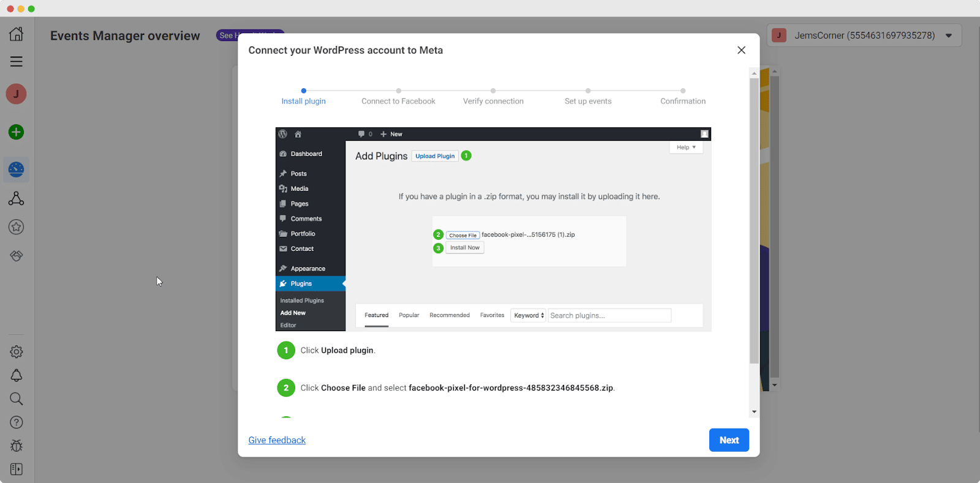Click the Upload plugin text in step 1
The width and height of the screenshot is (980, 483).
(347, 350)
